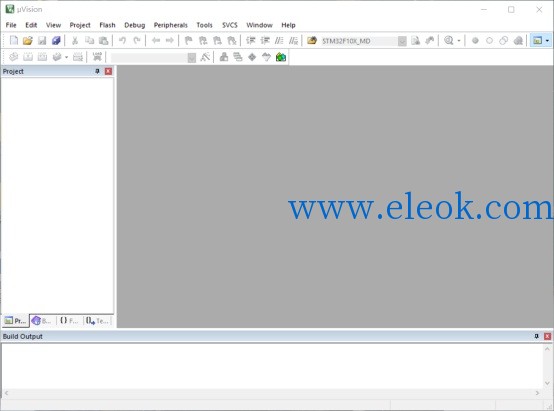The height and width of the screenshot is (411, 554).
Task: Click inside the Build Output text area
Action: pos(271,366)
